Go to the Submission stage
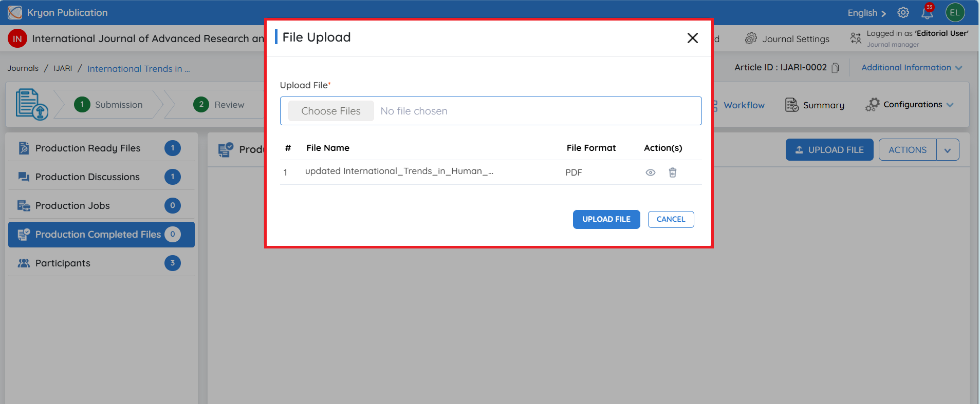Viewport: 980px width, 404px height. coord(108,105)
